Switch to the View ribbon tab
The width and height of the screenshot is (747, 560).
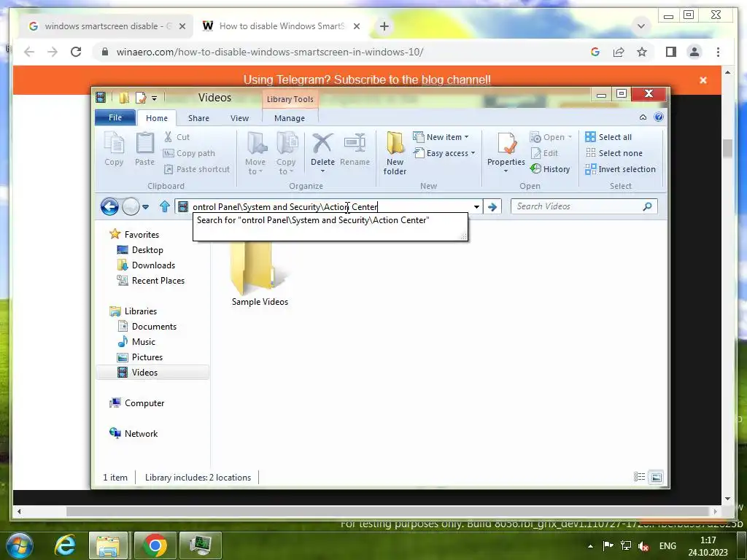coord(239,118)
